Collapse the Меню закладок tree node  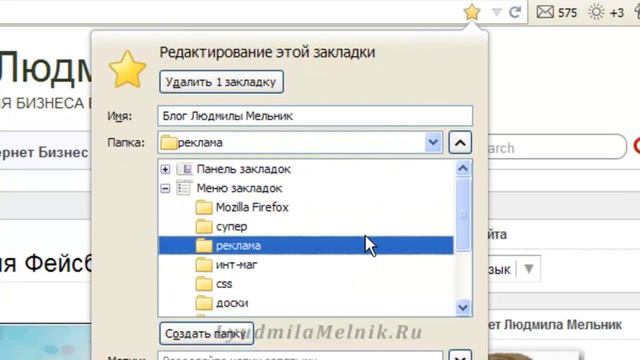pyautogui.click(x=165, y=188)
